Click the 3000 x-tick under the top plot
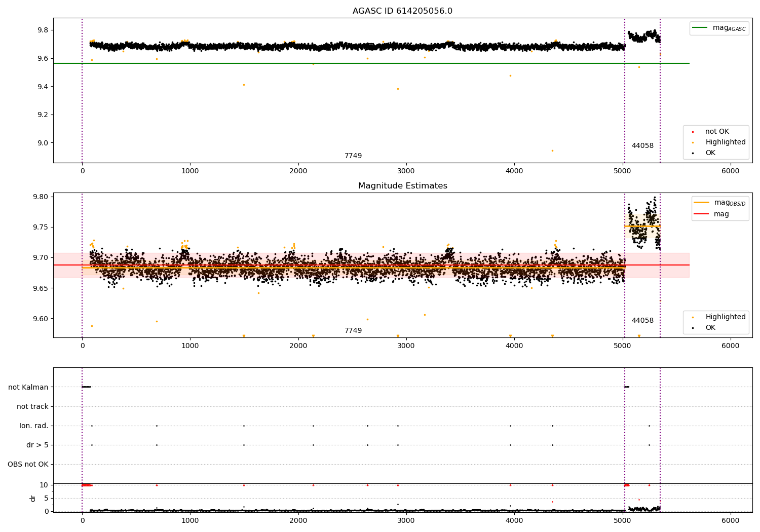Image resolution: width=760 pixels, height=532 pixels. (406, 171)
